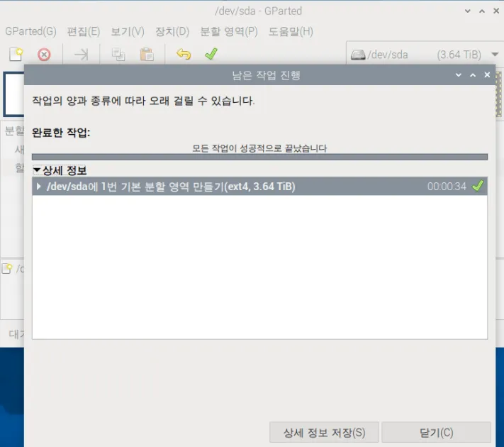This screenshot has width=504, height=447.
Task: Click the '모든 작업이 성공적으로 끝났습니다' status text
Action: click(x=259, y=148)
